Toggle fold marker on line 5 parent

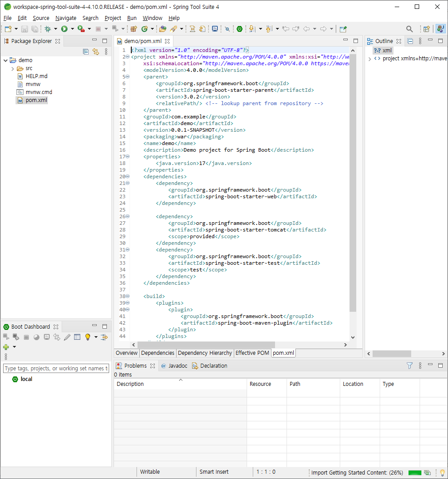tap(128, 77)
